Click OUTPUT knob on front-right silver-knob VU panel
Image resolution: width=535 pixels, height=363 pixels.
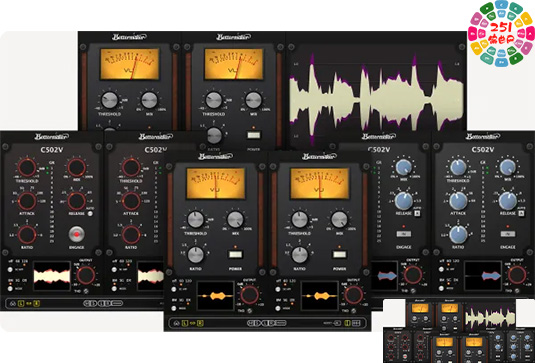click(x=353, y=295)
